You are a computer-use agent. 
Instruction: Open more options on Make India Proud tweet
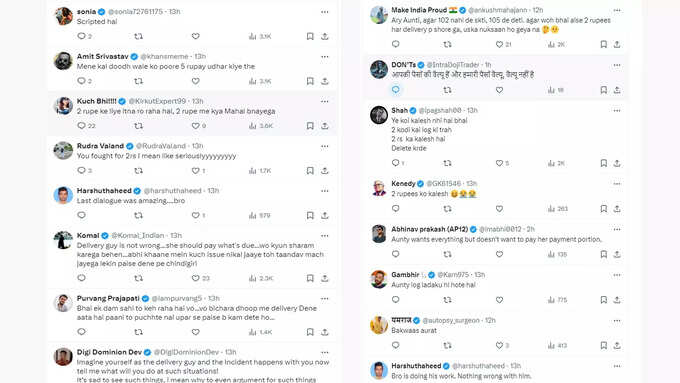click(617, 10)
